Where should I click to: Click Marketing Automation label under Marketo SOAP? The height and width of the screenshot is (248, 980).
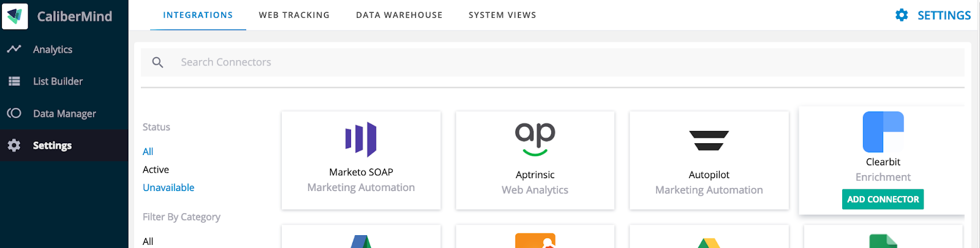point(361,187)
